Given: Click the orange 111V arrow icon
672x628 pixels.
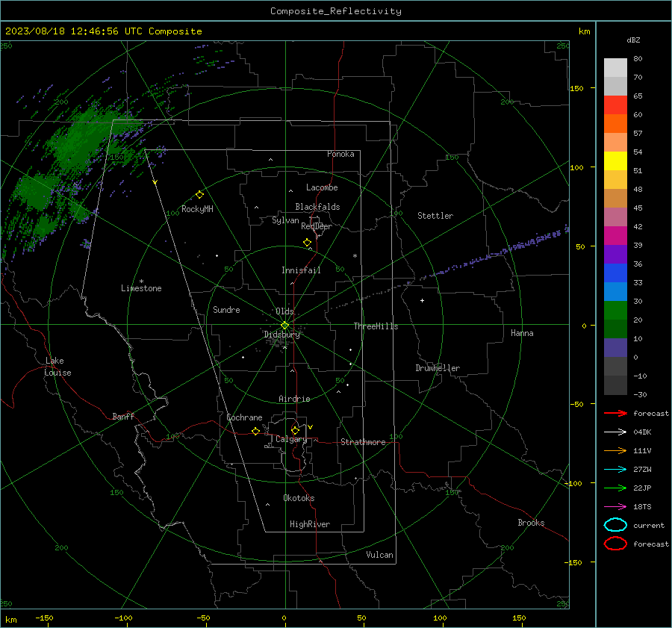Looking at the screenshot, I should (615, 450).
